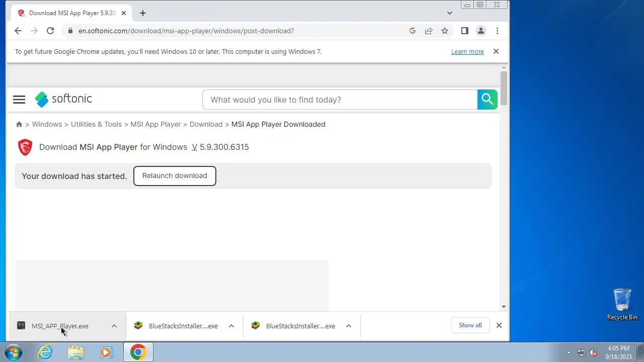Image resolution: width=644 pixels, height=362 pixels.
Task: Click Chrome icon in taskbar
Action: point(138,352)
